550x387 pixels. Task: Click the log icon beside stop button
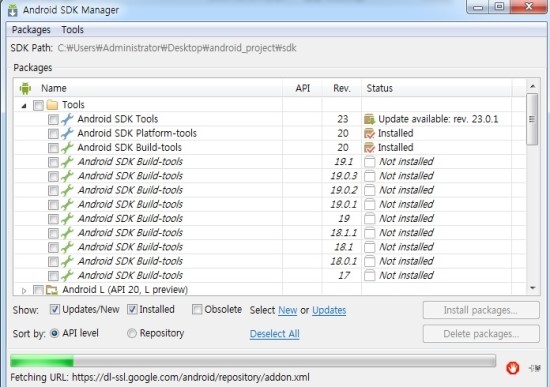coord(535,368)
